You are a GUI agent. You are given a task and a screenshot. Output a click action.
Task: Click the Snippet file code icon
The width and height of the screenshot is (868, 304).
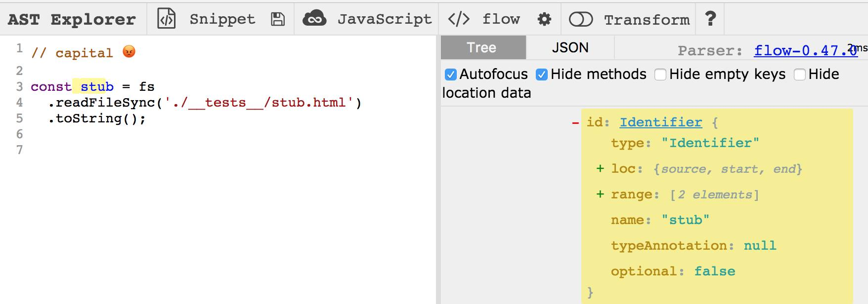(x=166, y=19)
